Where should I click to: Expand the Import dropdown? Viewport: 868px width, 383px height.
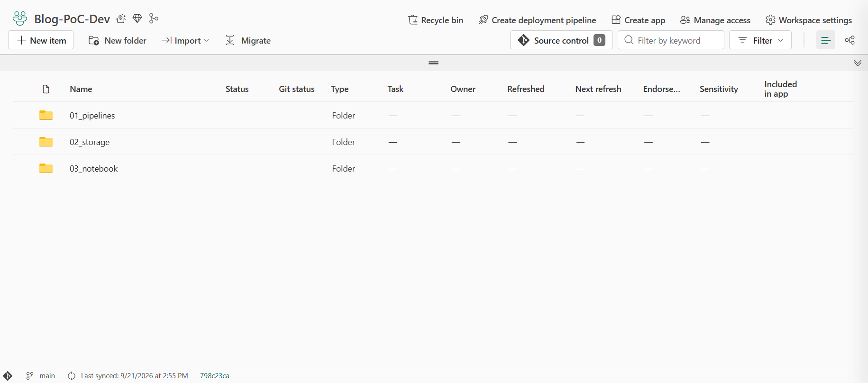pos(185,40)
